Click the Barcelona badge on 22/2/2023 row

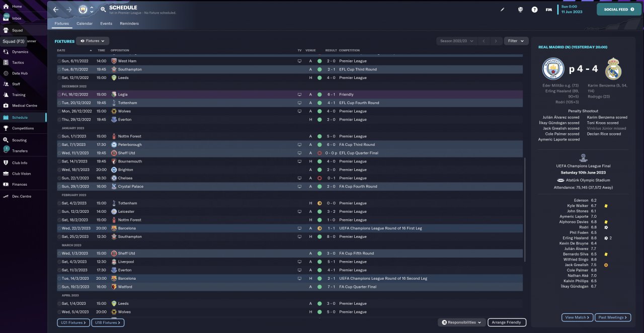(114, 228)
